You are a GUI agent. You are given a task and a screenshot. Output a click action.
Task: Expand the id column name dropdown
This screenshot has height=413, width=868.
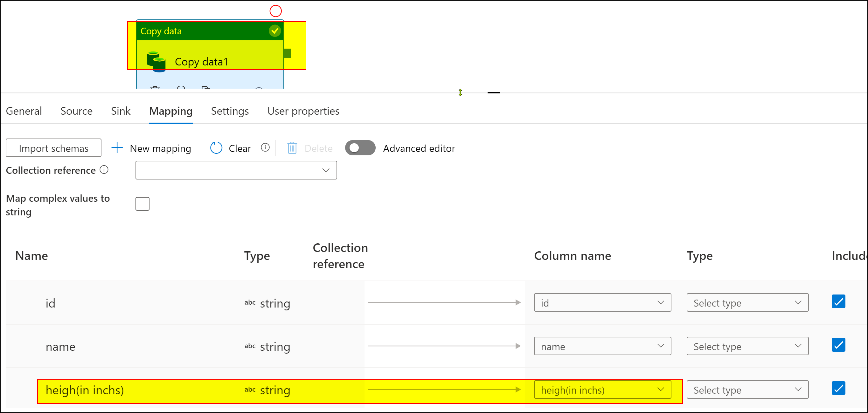click(x=602, y=302)
